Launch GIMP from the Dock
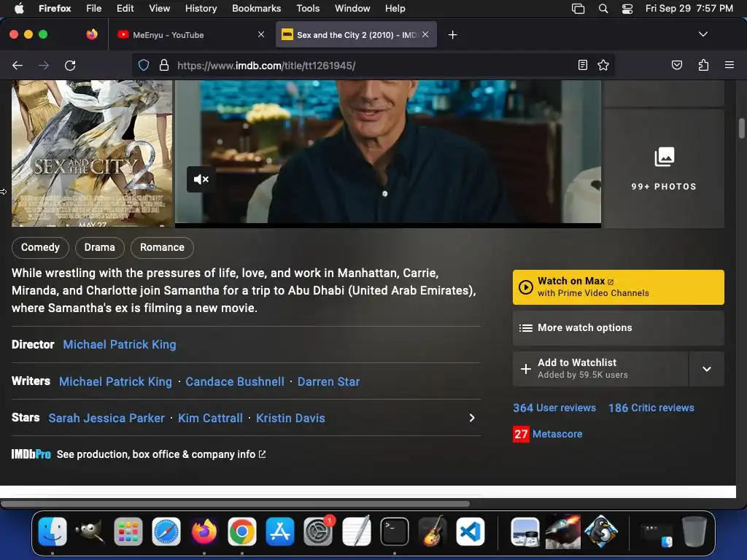 click(x=90, y=532)
